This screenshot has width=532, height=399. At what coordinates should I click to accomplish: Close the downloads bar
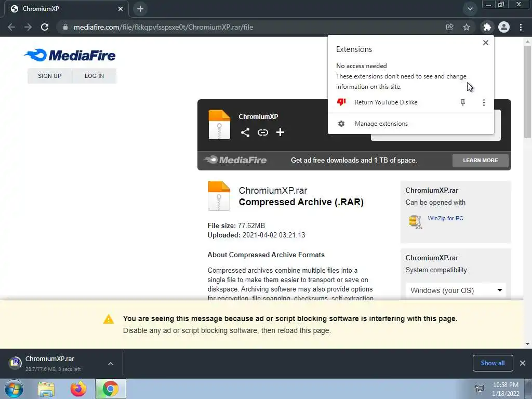[523, 363]
